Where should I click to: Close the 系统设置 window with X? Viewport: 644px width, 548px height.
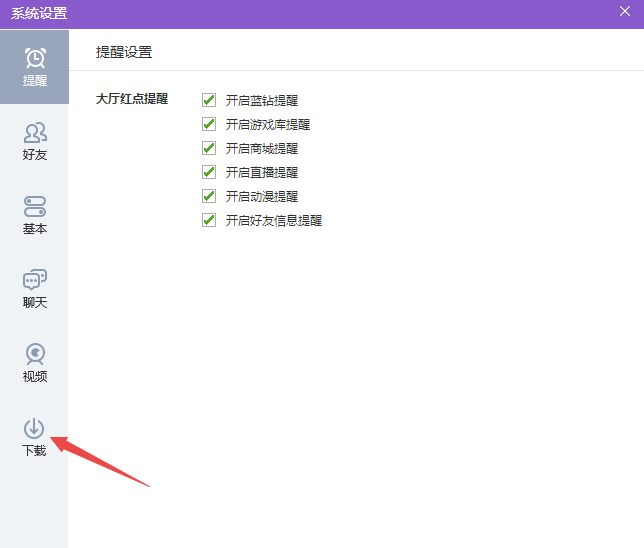click(x=625, y=11)
